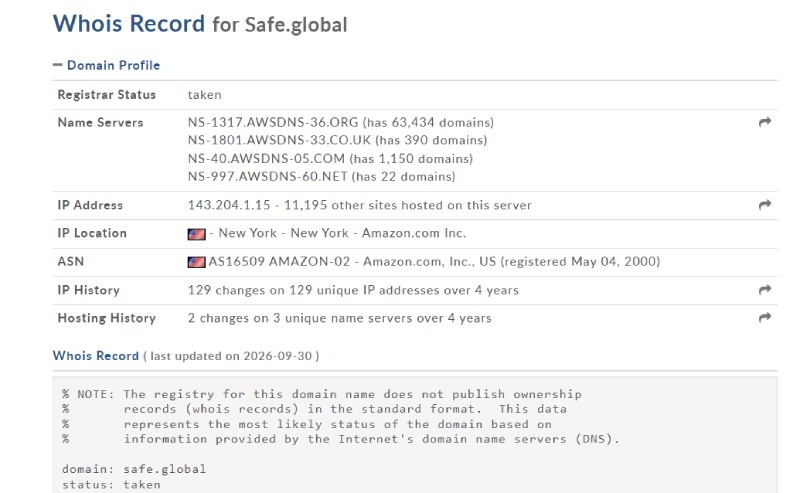The image size is (800, 493).
Task: Click the IP Location label
Action: (x=92, y=233)
